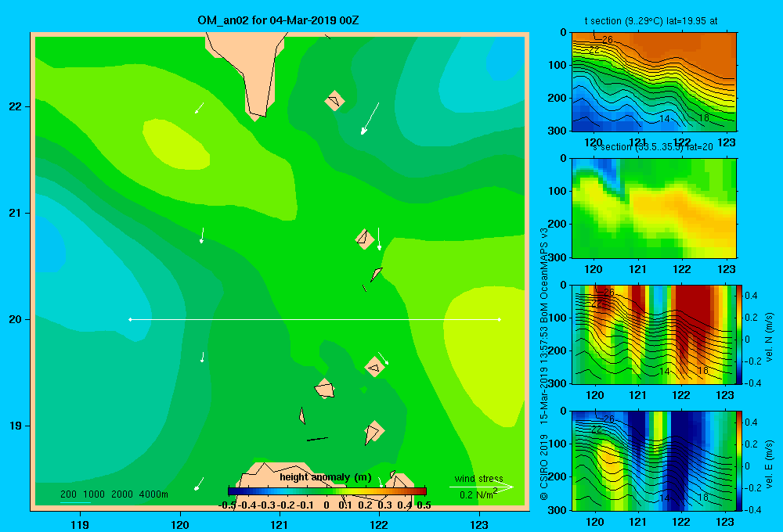The width and height of the screenshot is (783, 532).
Task: Click the "0.2 N/m2" wind stress value
Action: (478, 494)
